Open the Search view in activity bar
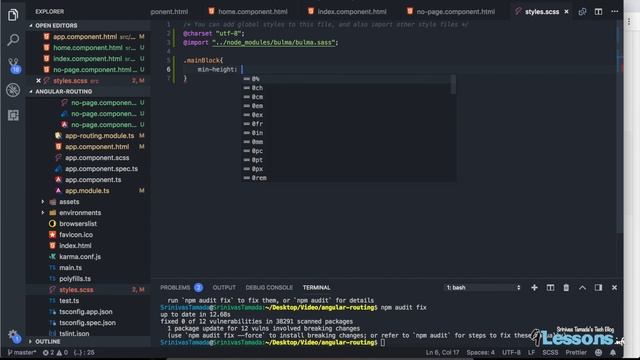Image resolution: width=640 pixels, height=360 pixels. pos(13,40)
